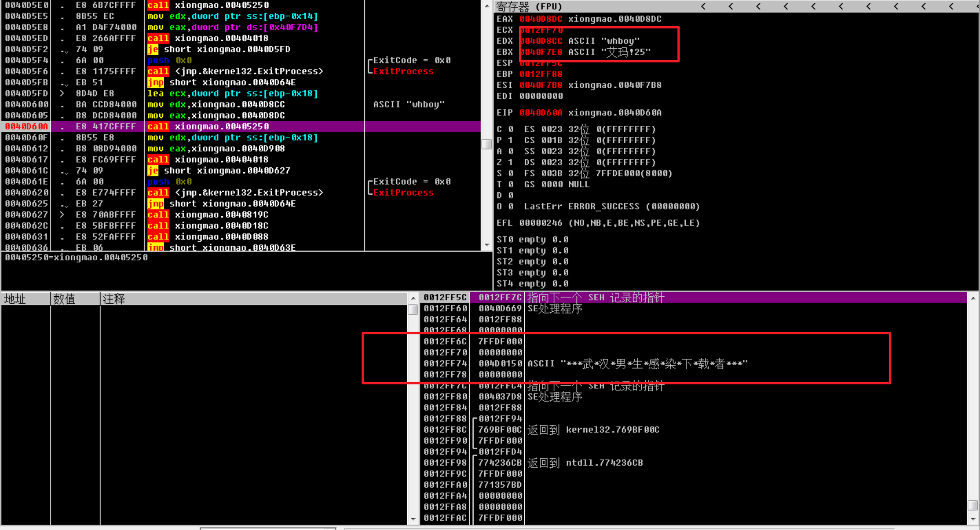Toggle the P parity flag value

(511, 140)
